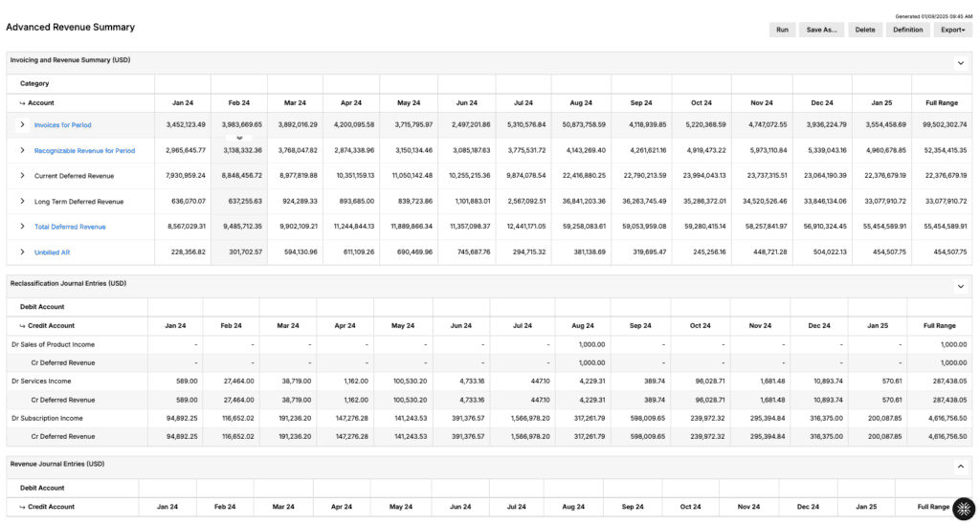
Task: Click the Dec 24 header in Reclassification table
Action: point(819,326)
